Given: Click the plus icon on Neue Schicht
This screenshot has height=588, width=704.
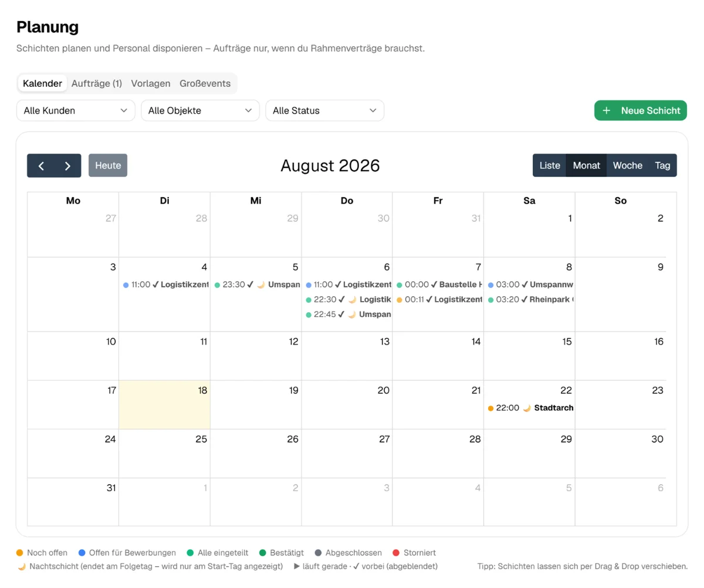Looking at the screenshot, I should click(x=607, y=110).
